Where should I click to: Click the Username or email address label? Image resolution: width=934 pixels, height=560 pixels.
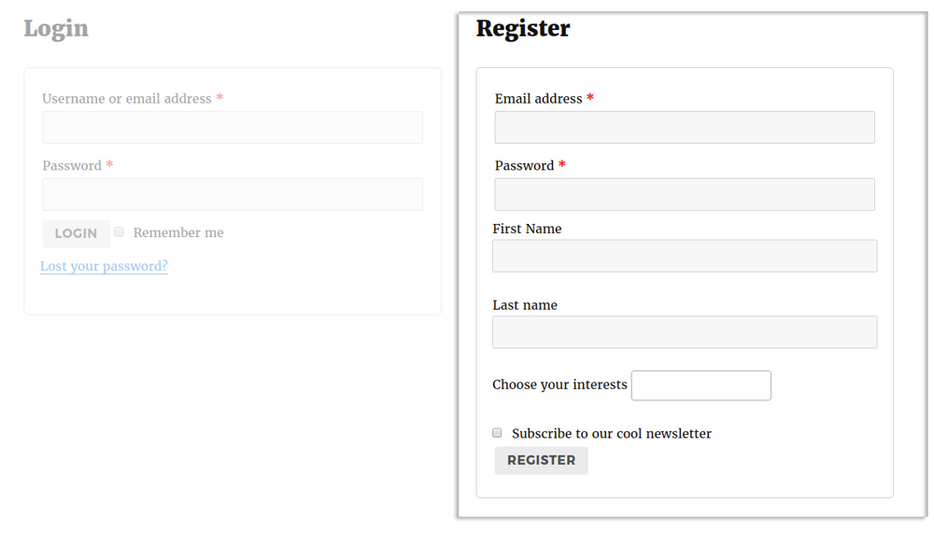[127, 99]
